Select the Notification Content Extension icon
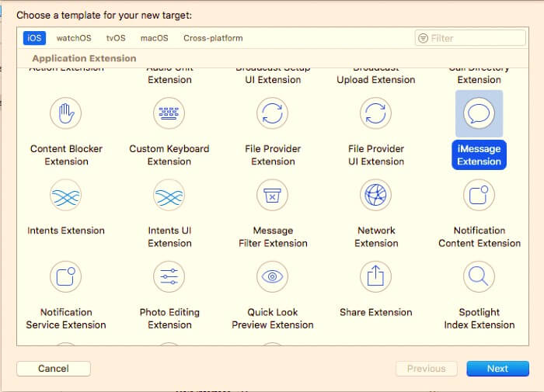The width and height of the screenshot is (544, 392). (x=479, y=195)
